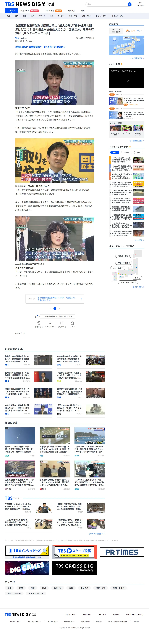
Task: Switch to the 天気防災 header tab
Action: (x=71, y=11)
